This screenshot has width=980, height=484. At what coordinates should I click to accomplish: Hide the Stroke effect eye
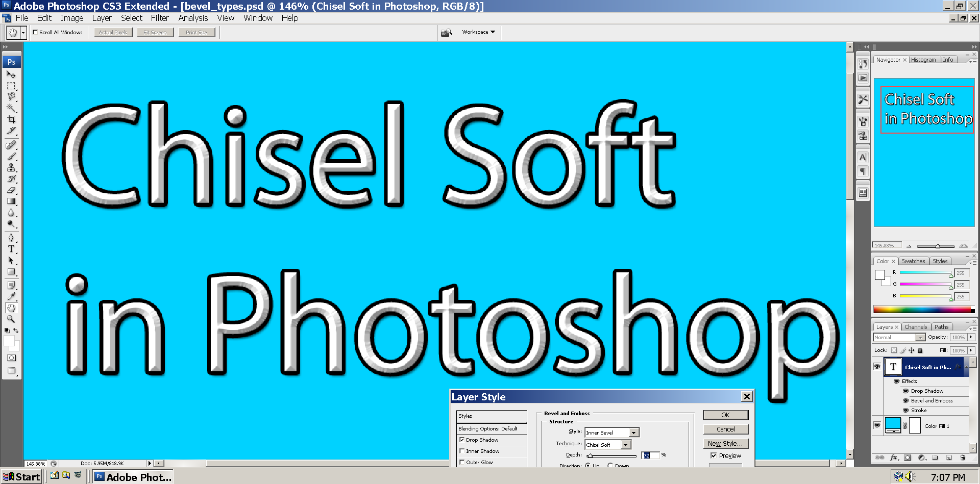(906, 411)
